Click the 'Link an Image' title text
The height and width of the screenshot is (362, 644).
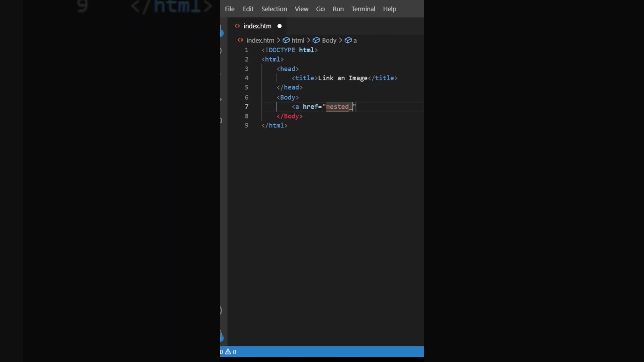[x=343, y=78]
